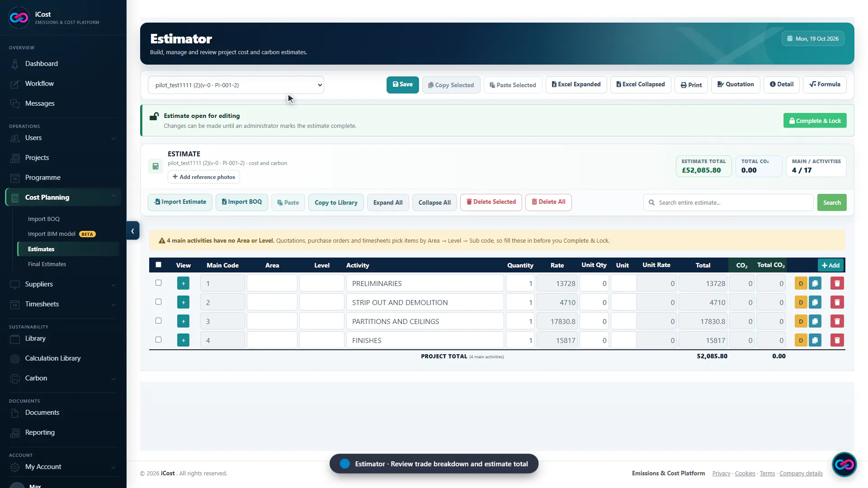Open the Workflow page
Image resolution: width=868 pixels, height=488 pixels.
click(39, 84)
